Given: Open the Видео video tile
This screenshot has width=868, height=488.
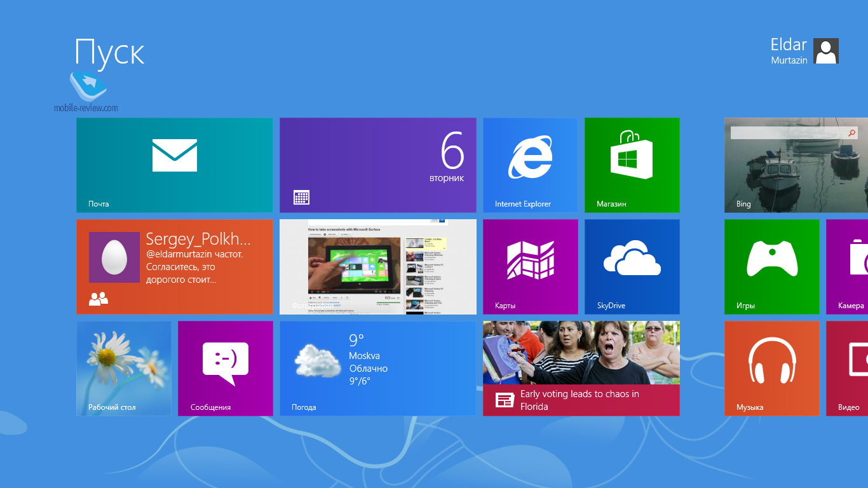Looking at the screenshot, I should (x=847, y=369).
